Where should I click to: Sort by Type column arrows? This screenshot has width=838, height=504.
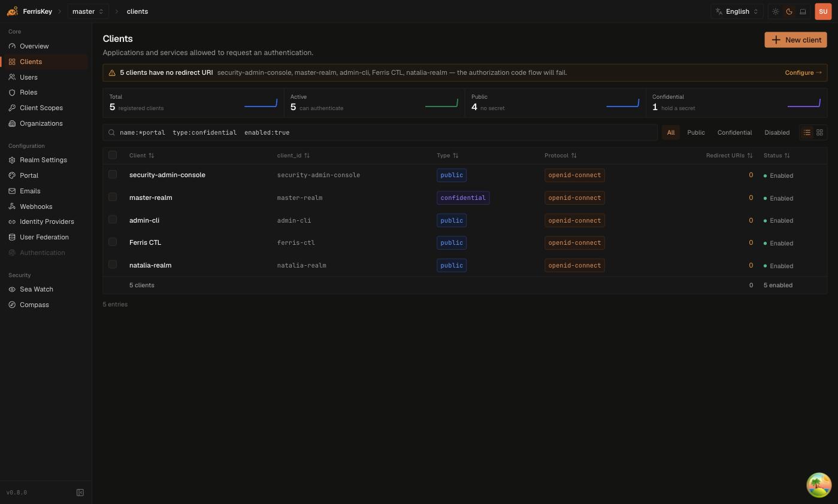click(455, 156)
